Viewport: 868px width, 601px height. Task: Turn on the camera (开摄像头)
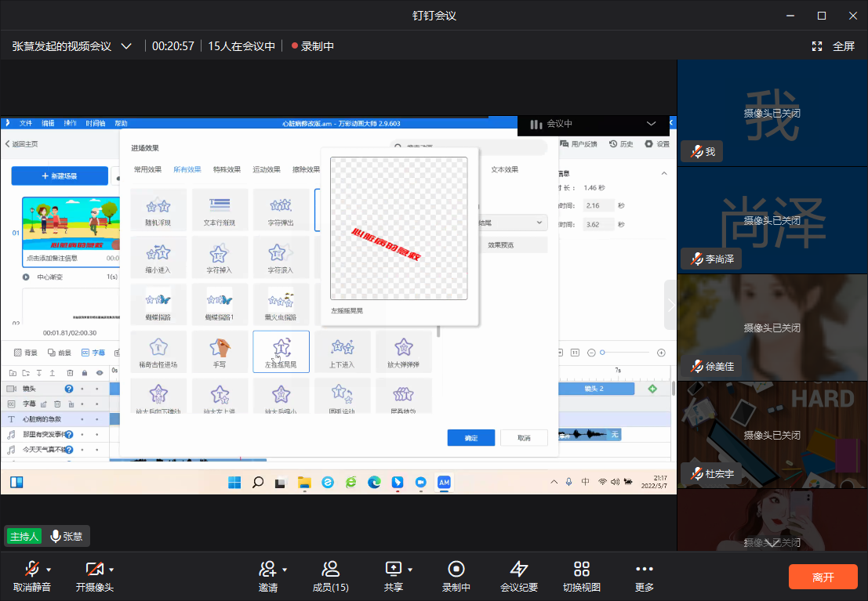pos(94,569)
